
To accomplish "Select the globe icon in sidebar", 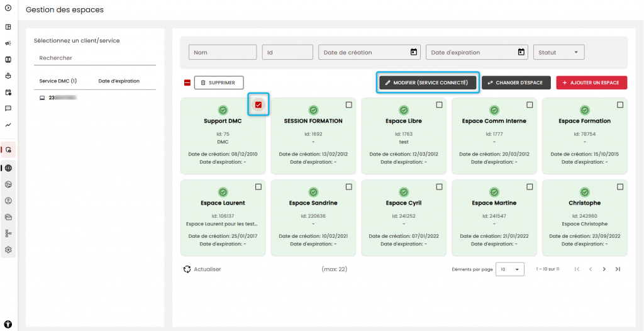I will click(8, 168).
